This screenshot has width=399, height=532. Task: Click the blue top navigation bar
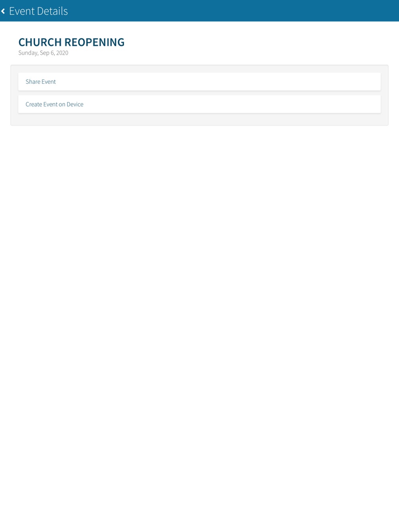199,11
